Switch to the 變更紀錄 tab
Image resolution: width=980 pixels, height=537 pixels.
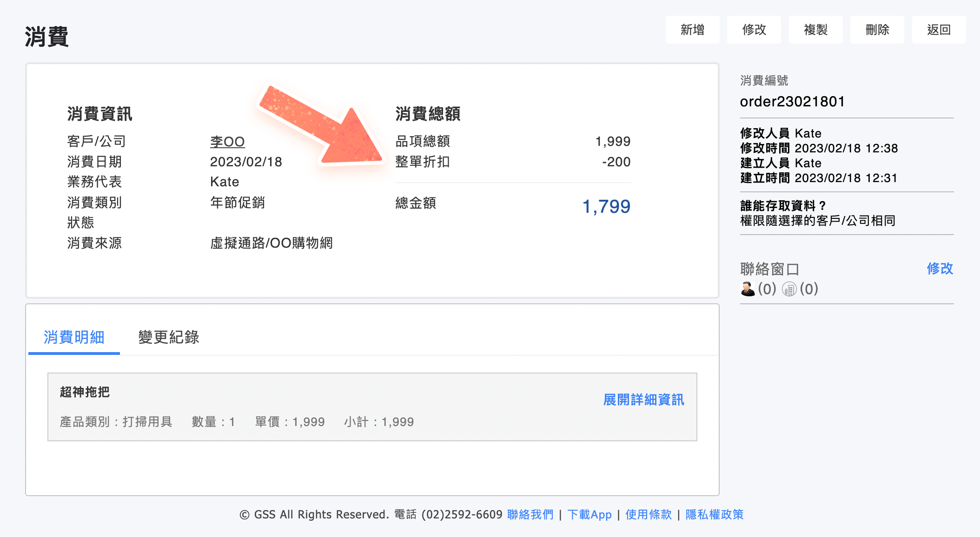pyautogui.click(x=169, y=337)
